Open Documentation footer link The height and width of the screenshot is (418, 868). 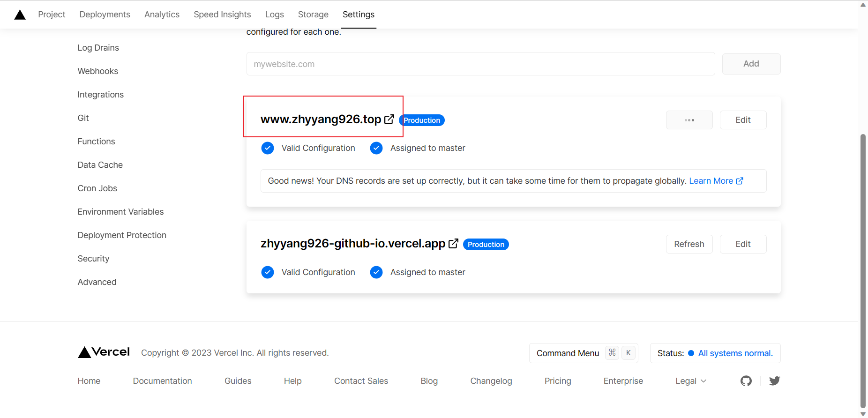163,381
